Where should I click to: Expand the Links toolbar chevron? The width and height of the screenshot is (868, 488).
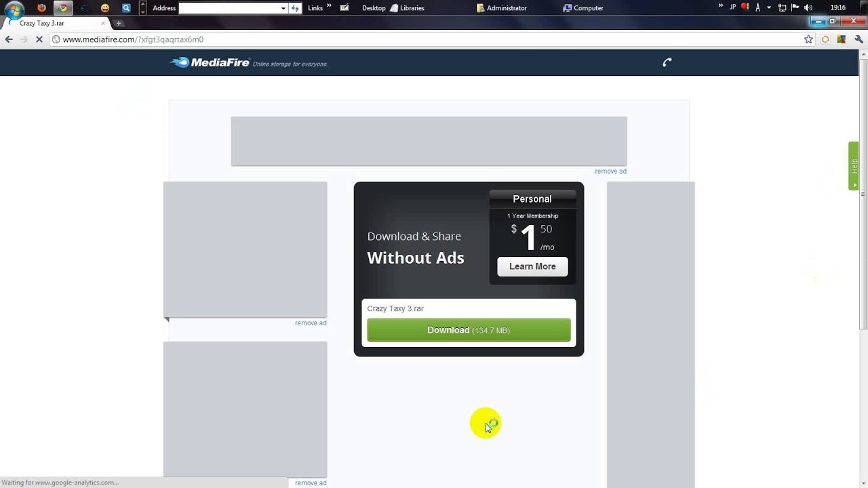(330, 6)
